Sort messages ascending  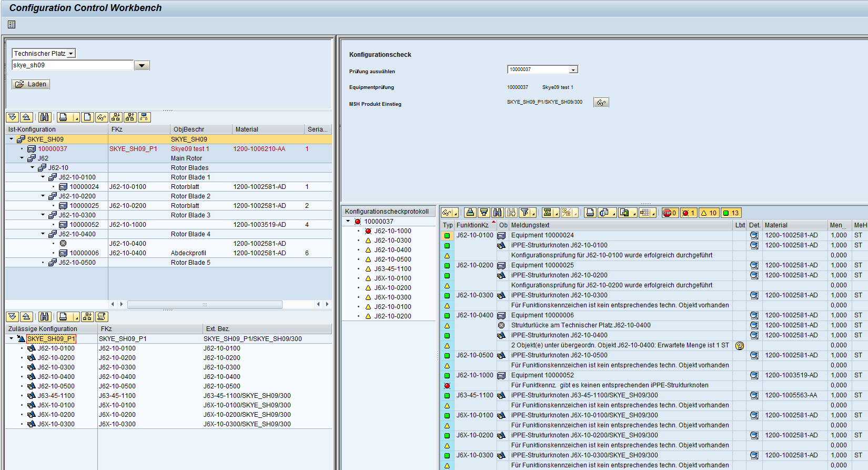point(470,213)
